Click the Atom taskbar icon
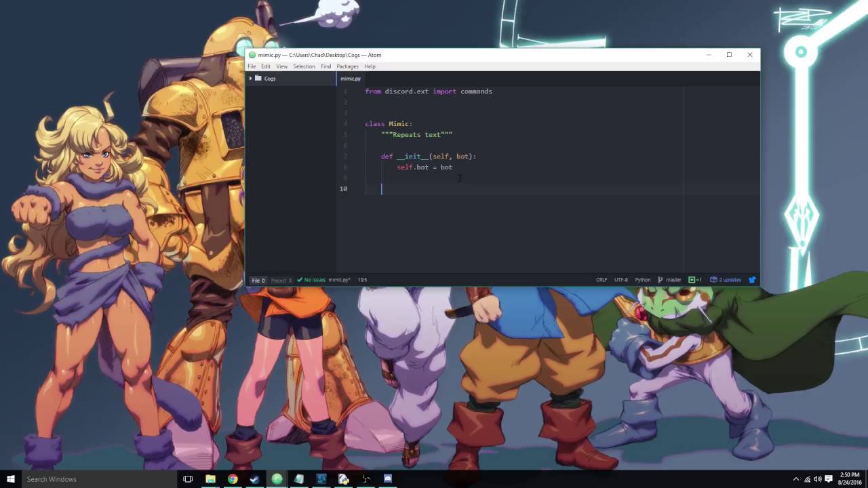This screenshot has width=868, height=488. tap(277, 479)
